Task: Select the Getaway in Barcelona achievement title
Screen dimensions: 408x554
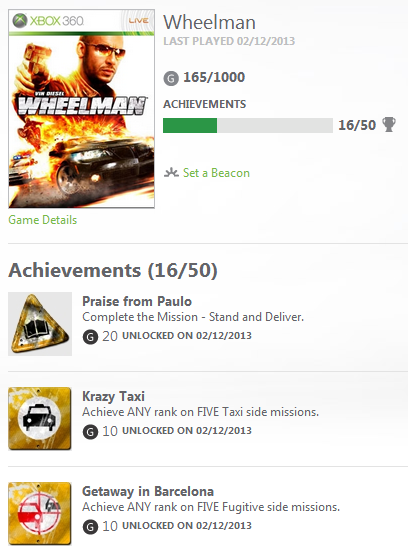Action: coord(148,491)
